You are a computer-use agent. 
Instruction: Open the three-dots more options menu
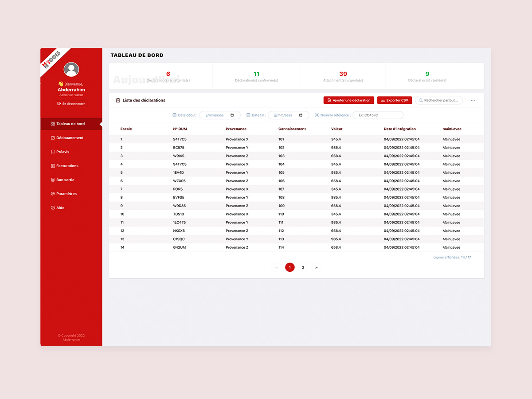pos(473,101)
